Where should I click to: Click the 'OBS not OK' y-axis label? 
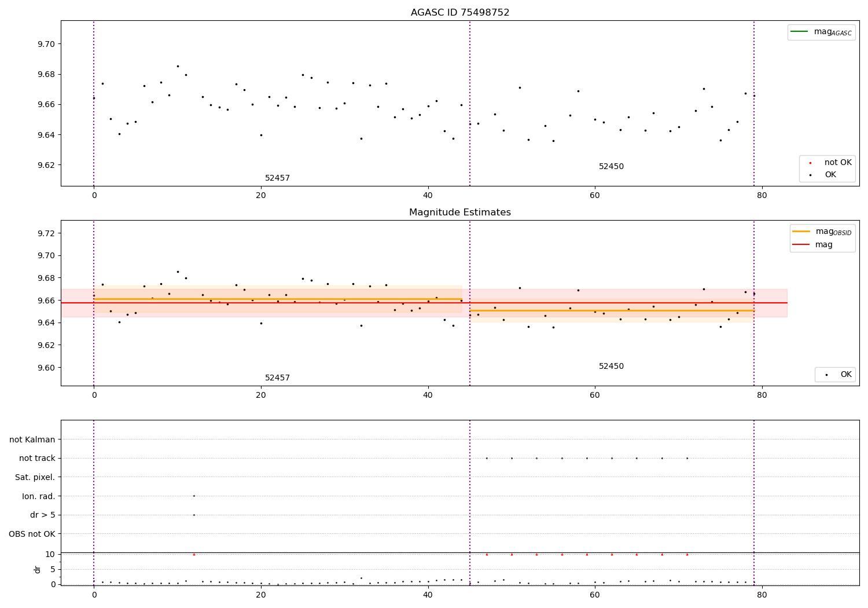pos(32,534)
